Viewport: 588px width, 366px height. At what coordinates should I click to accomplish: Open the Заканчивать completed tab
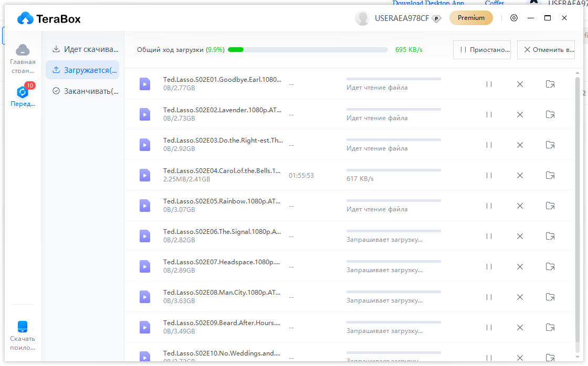(85, 91)
